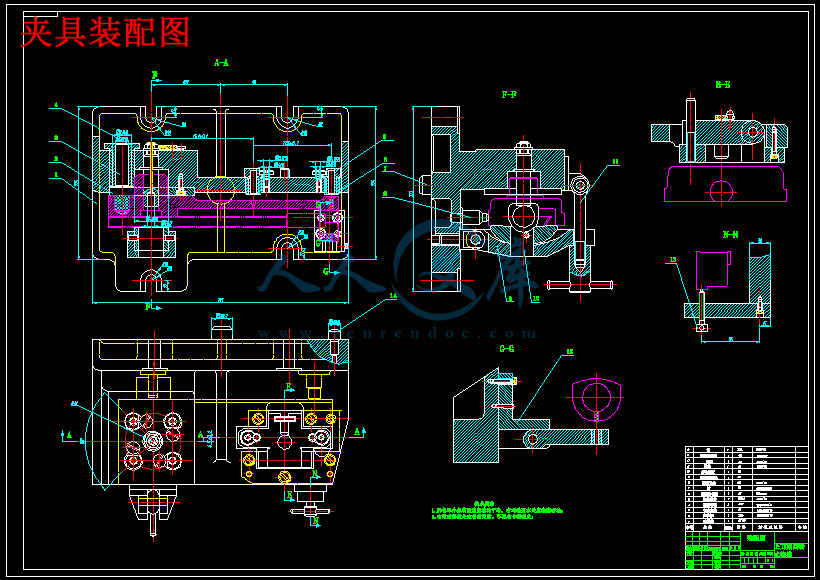The height and width of the screenshot is (580, 820).
Task: Click part balloon number 11 in F-F view
Action: [x=616, y=162]
